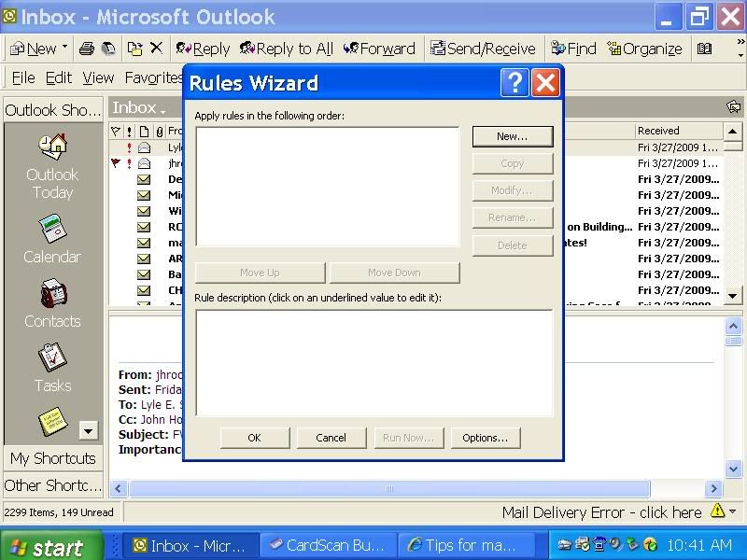Viewport: 747px width, 560px height.
Task: Click the yellow Notes icon in the Outlook bar
Action: pos(52,422)
